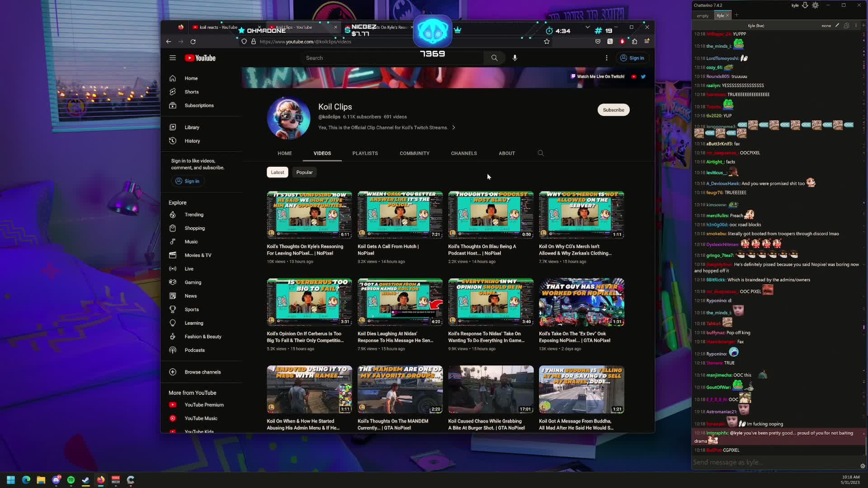Open Spotify from the taskbar
Image resolution: width=868 pixels, height=488 pixels.
pyautogui.click(x=71, y=480)
